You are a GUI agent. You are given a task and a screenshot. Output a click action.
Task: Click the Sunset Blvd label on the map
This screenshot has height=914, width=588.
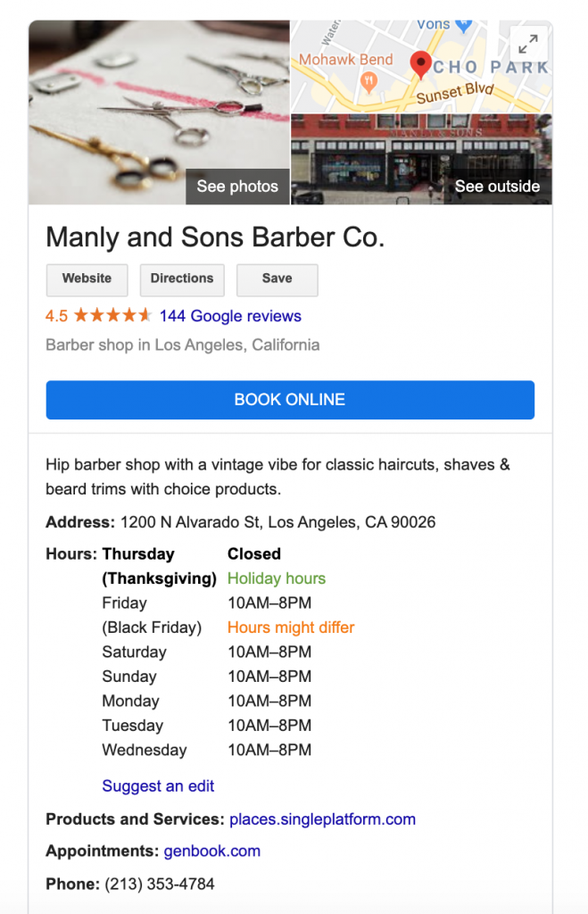[x=455, y=93]
